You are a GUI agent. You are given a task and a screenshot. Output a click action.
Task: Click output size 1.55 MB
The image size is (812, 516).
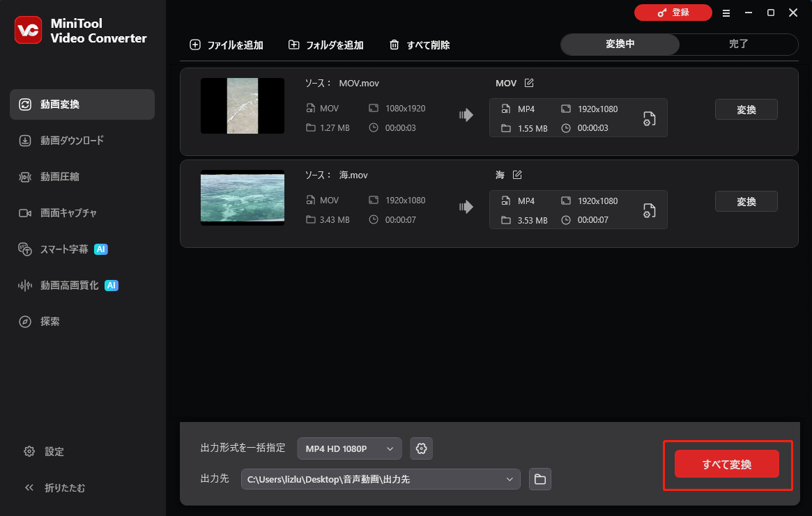(533, 128)
